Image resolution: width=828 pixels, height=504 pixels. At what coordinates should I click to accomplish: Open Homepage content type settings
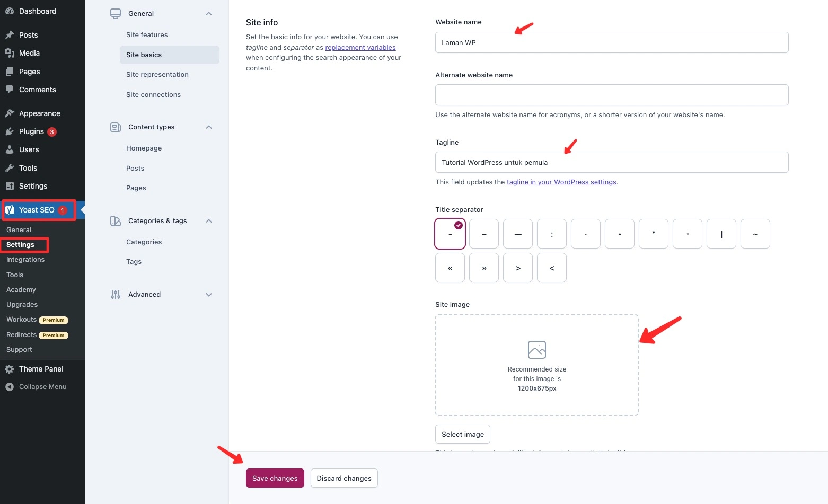click(144, 148)
